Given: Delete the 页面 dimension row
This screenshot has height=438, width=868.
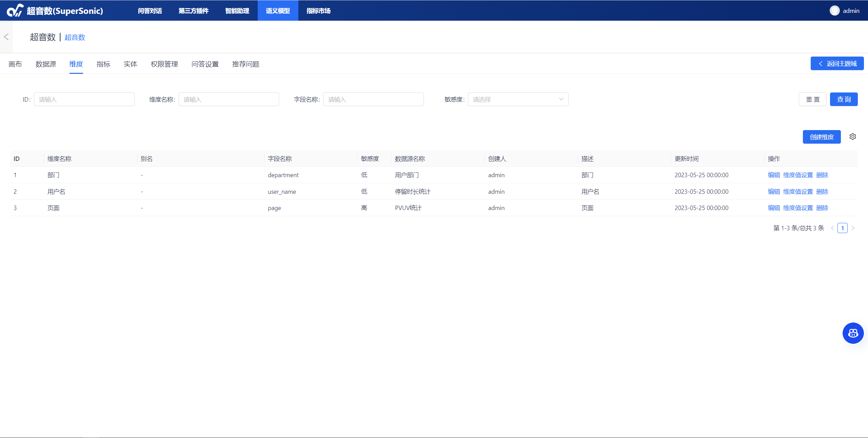Looking at the screenshot, I should [822, 208].
